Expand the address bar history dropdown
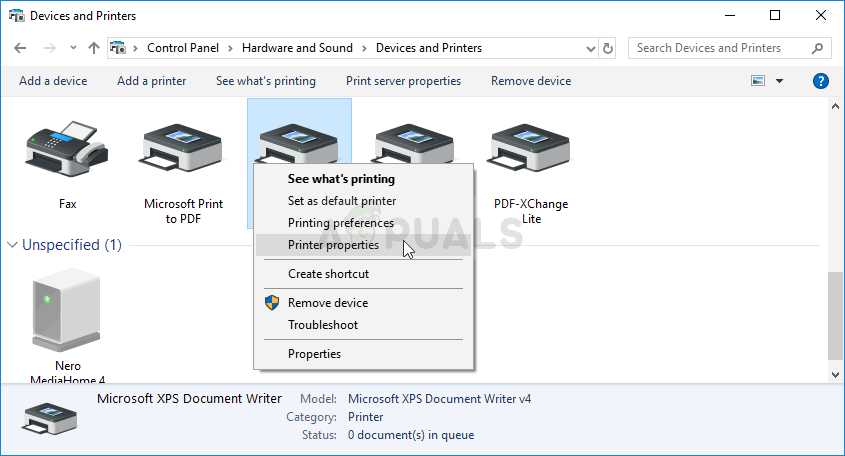Image resolution: width=845 pixels, height=456 pixels. 591,49
